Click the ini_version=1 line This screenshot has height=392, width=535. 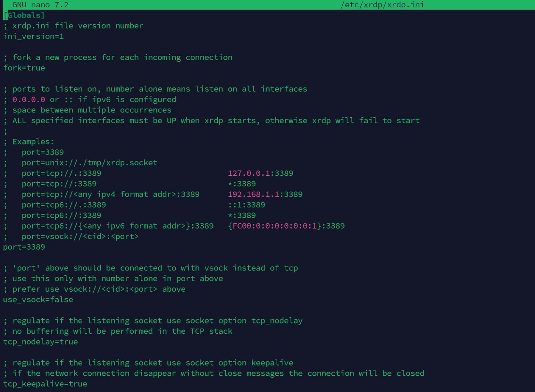click(33, 36)
